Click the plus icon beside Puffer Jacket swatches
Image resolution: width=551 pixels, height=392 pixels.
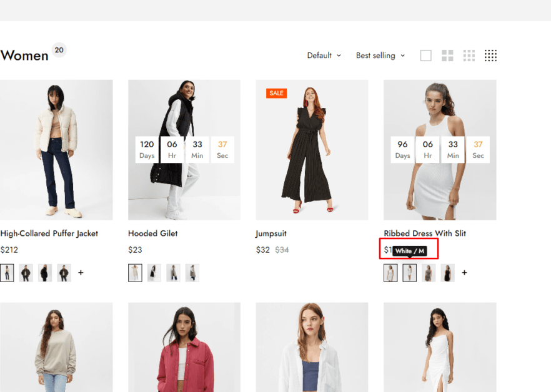pyautogui.click(x=81, y=273)
